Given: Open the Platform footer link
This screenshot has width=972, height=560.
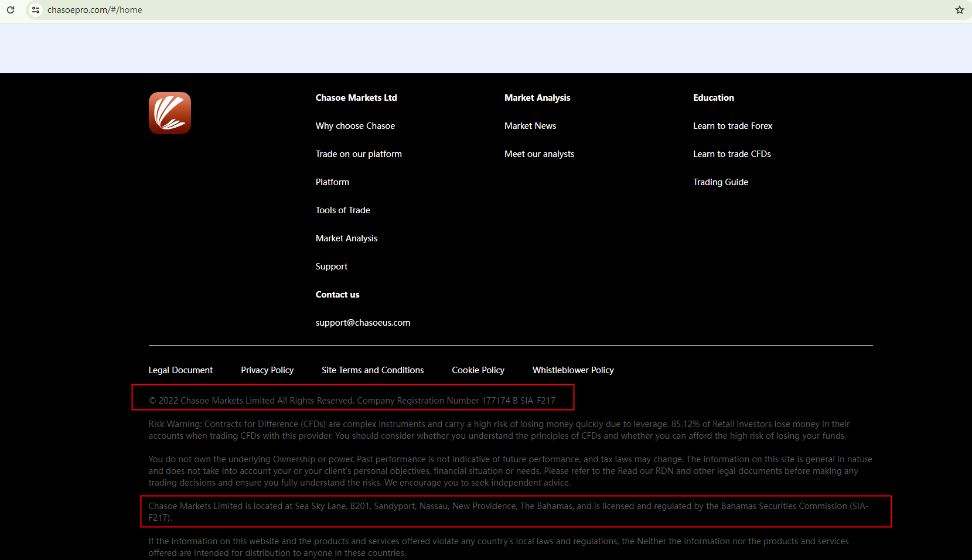Looking at the screenshot, I should (332, 182).
